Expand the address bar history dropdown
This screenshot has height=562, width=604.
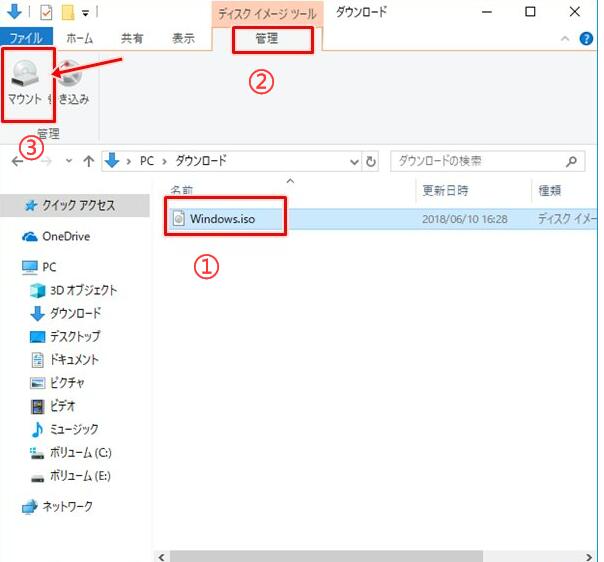pyautogui.click(x=354, y=162)
